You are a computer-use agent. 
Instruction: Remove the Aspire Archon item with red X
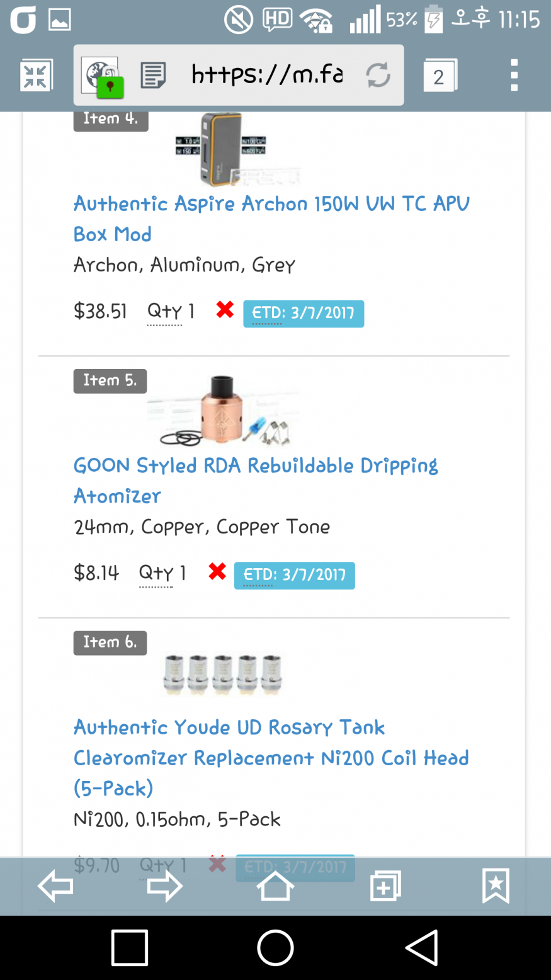(225, 310)
